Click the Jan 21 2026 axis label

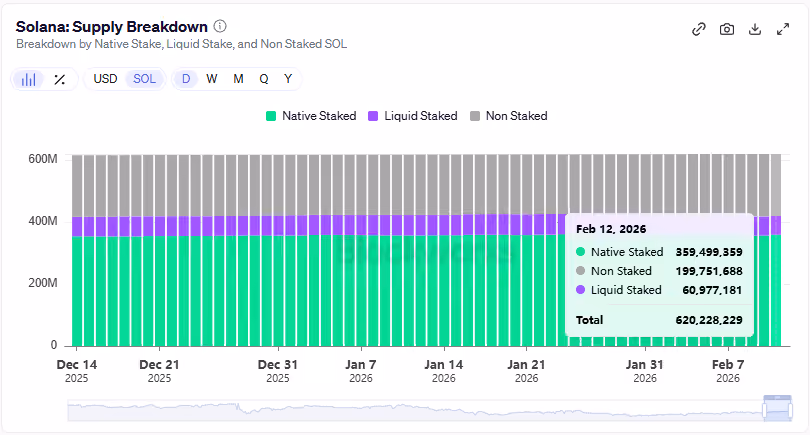tap(526, 371)
